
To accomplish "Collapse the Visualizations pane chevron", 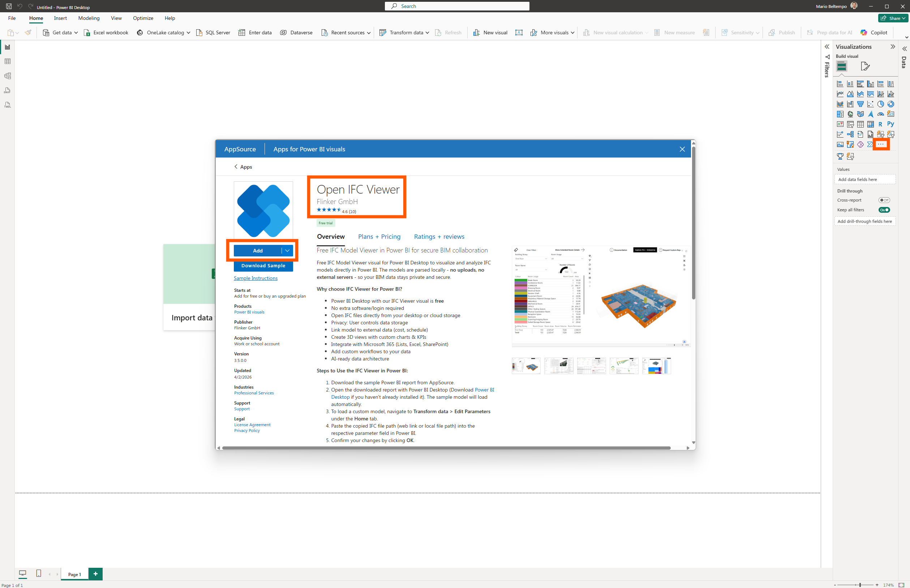I will pos(893,47).
